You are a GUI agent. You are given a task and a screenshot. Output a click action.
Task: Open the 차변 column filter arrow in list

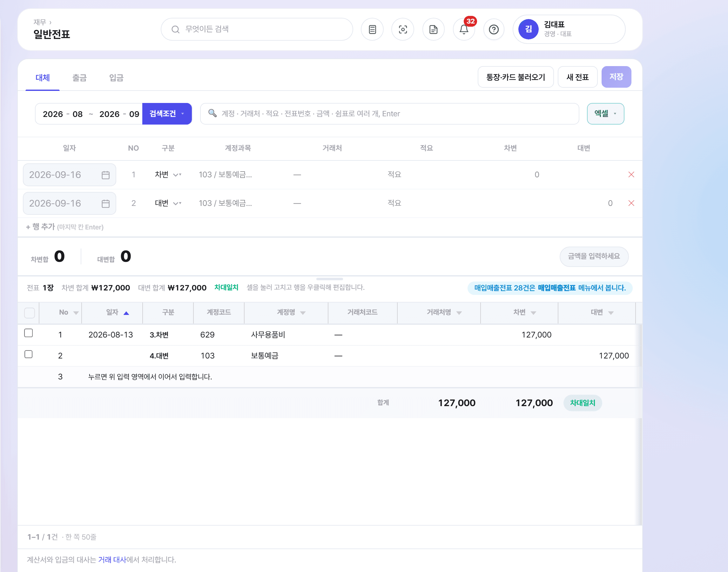tap(534, 313)
